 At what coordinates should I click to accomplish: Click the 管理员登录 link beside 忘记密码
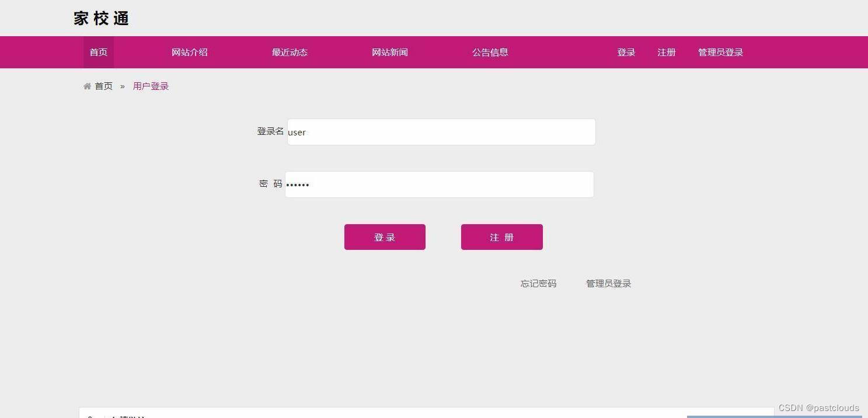pyautogui.click(x=608, y=283)
